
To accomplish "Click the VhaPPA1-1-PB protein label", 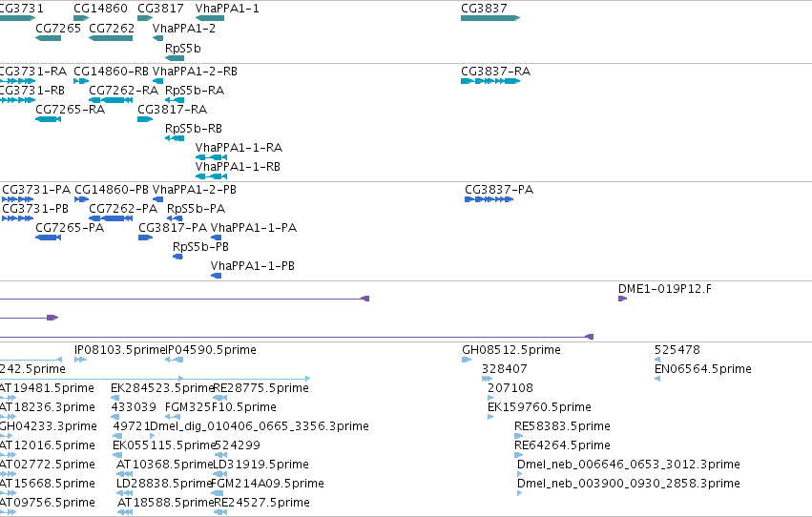I will [x=253, y=266].
